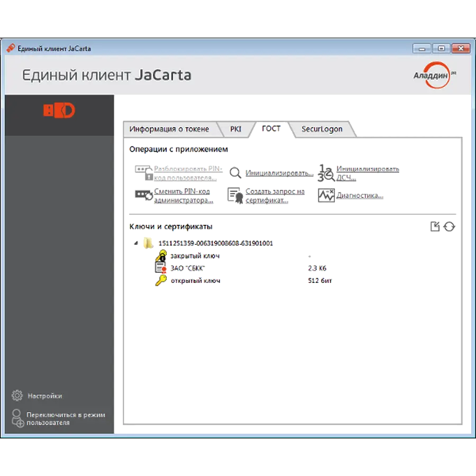Select the открытый ключ row
The image size is (476, 476).
pyautogui.click(x=195, y=280)
